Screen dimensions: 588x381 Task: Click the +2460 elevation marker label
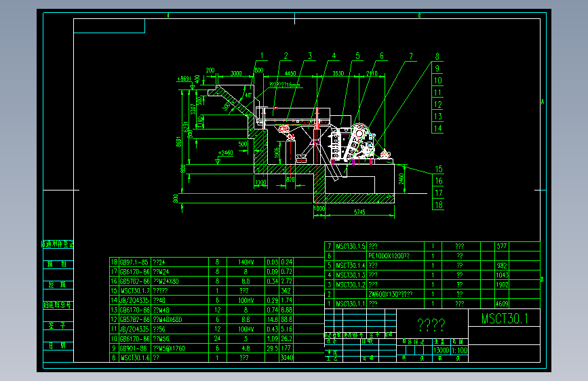click(x=226, y=153)
